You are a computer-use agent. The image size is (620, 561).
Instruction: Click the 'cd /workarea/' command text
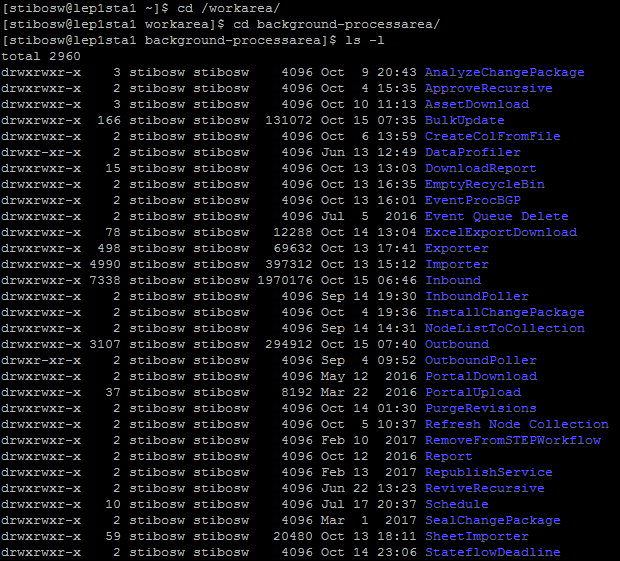(229, 8)
